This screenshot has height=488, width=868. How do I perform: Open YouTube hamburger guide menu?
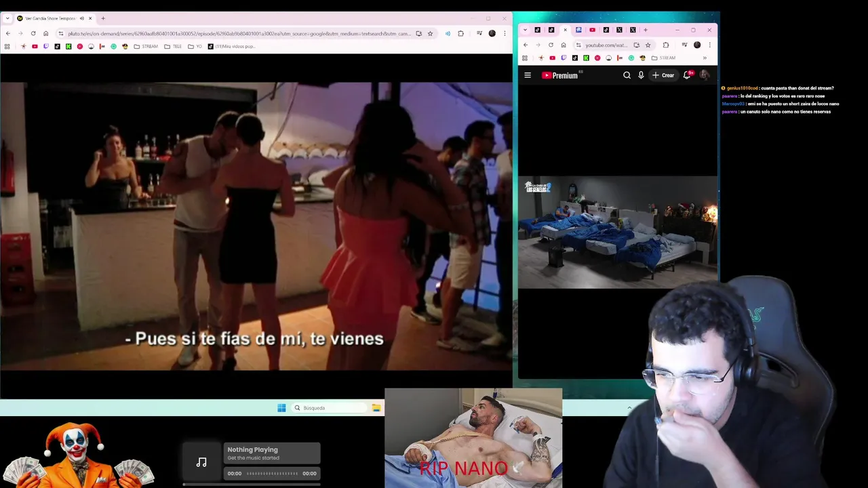coord(528,75)
